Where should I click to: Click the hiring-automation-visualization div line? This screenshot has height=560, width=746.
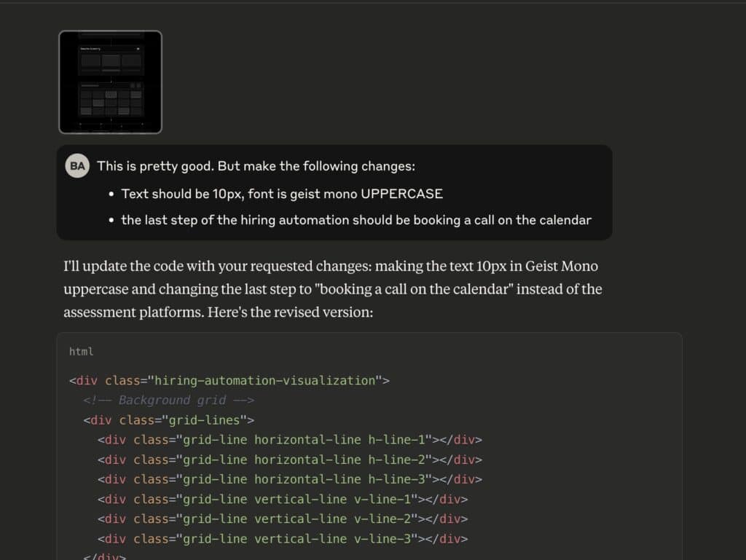(230, 380)
